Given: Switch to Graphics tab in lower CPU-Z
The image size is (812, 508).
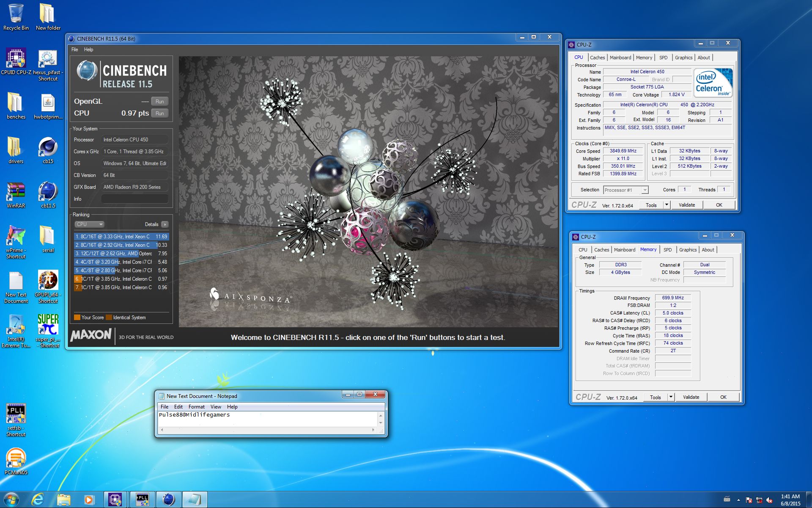Looking at the screenshot, I should pyautogui.click(x=688, y=250).
